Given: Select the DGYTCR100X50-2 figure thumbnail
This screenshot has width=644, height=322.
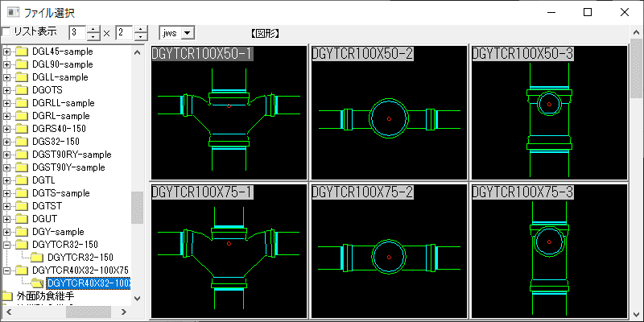Looking at the screenshot, I should pyautogui.click(x=389, y=113).
